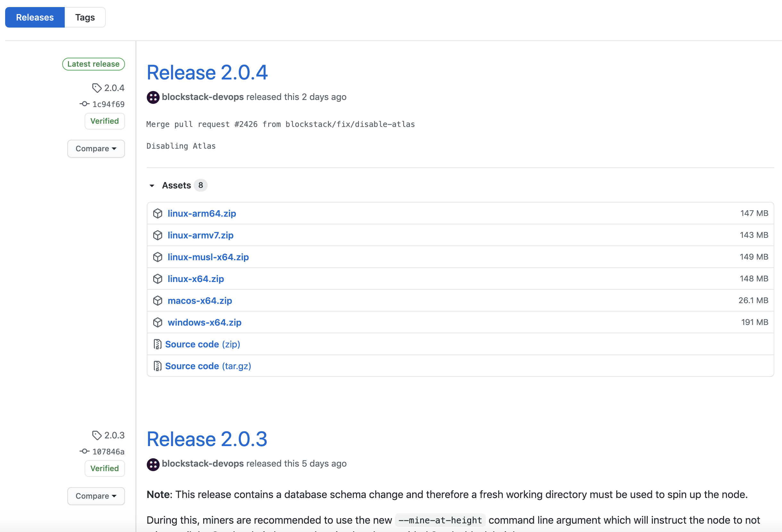
Task: Download Source code (tar.gz)
Action: point(208,366)
